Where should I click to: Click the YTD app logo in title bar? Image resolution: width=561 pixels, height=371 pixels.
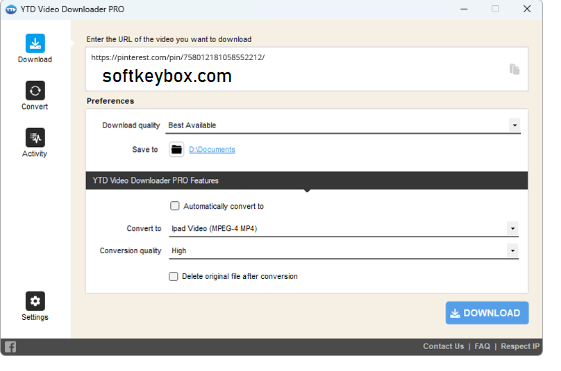11,9
